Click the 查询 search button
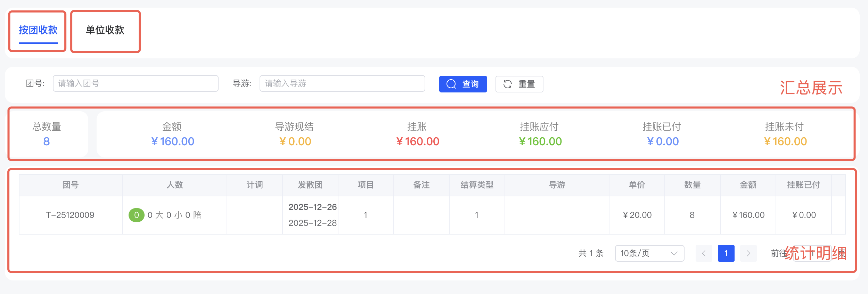 pos(463,84)
